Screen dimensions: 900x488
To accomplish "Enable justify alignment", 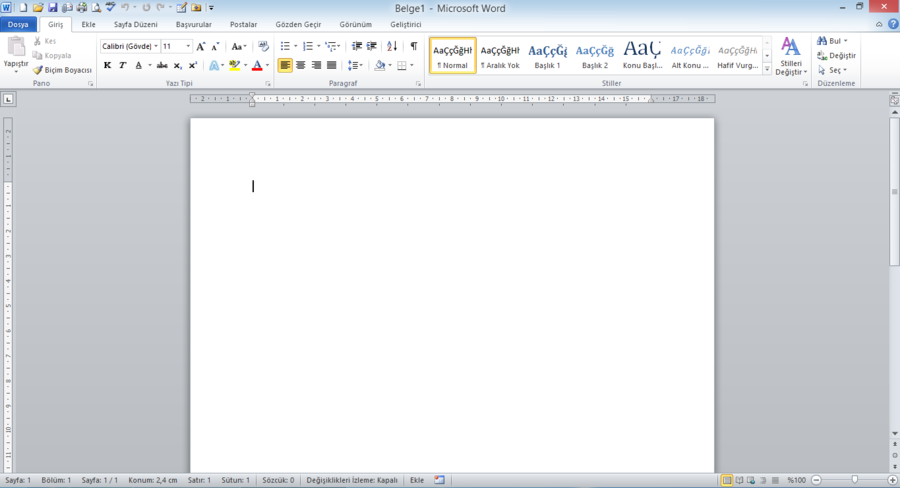I will [332, 65].
